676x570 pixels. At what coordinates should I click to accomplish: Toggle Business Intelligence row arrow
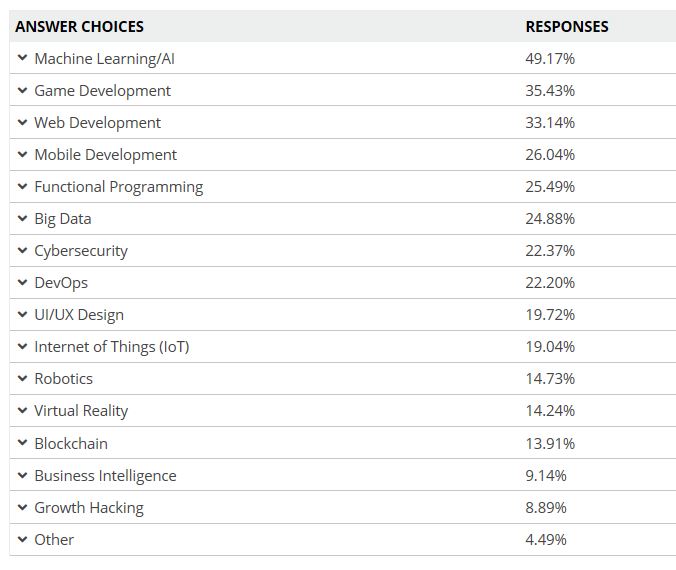tap(22, 475)
